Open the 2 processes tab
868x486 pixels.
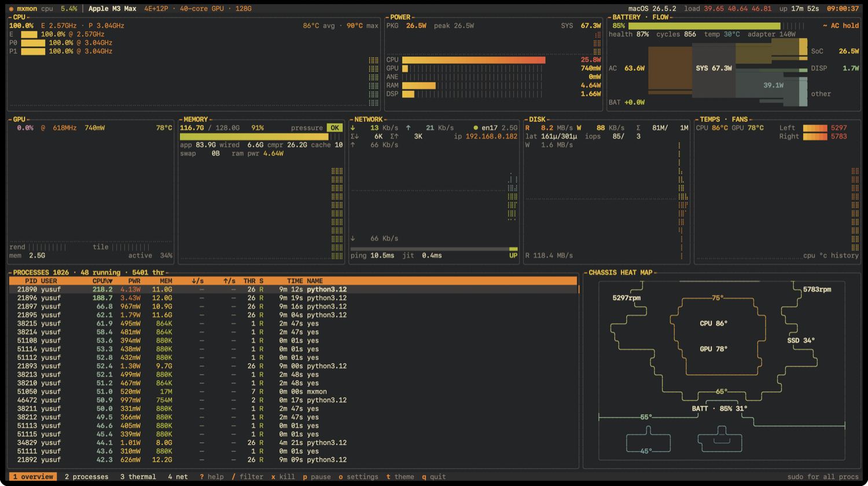pyautogui.click(x=87, y=477)
